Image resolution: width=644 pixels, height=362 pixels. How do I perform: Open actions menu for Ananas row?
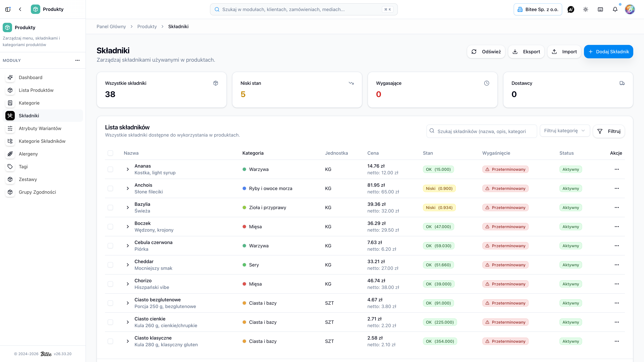(617, 169)
